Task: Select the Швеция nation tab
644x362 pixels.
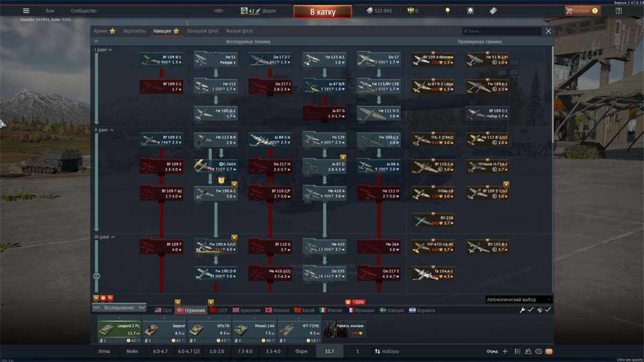Action: coord(392,310)
